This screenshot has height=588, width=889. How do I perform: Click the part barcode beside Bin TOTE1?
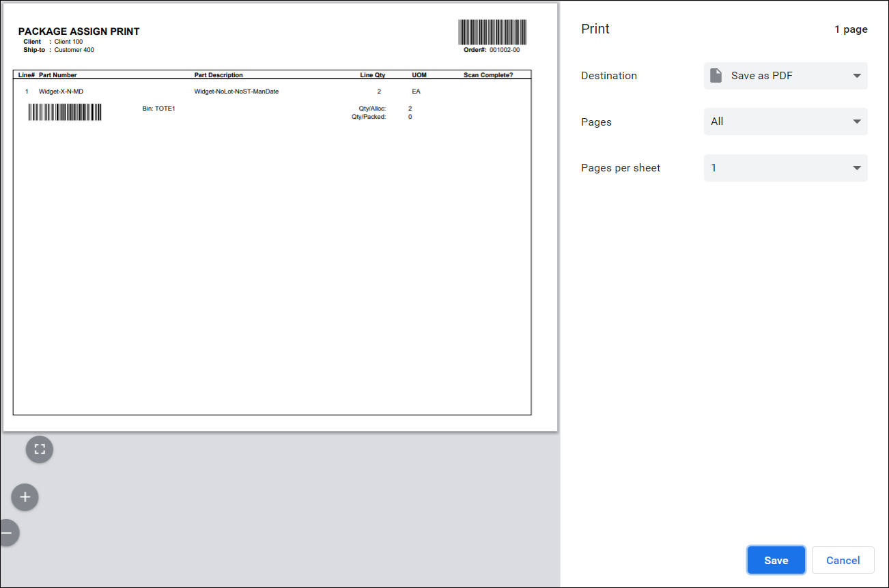[x=65, y=113]
